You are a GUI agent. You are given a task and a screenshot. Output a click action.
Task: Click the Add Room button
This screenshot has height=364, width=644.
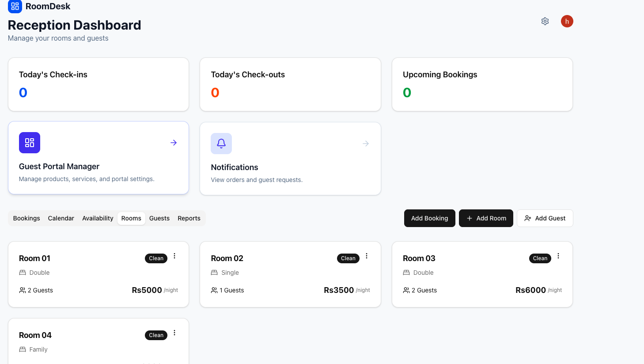tap(486, 218)
